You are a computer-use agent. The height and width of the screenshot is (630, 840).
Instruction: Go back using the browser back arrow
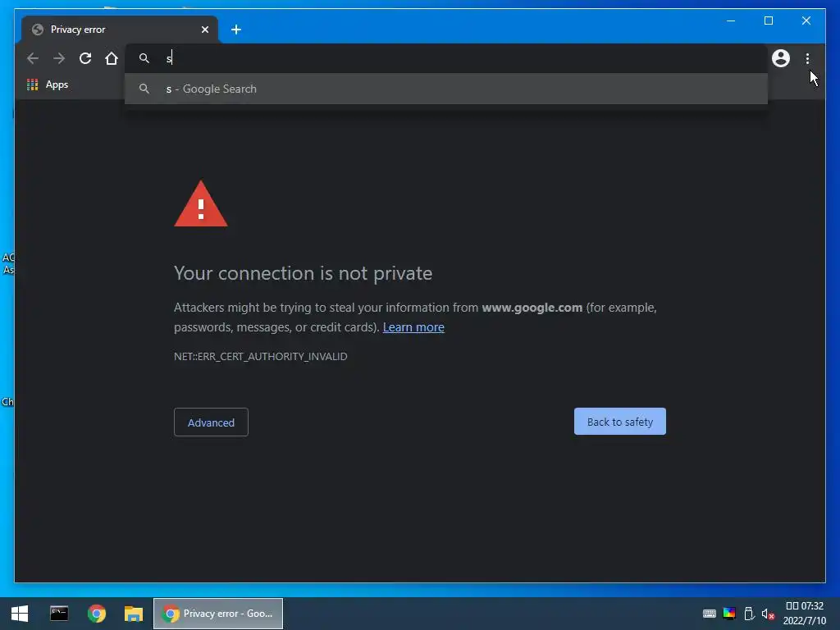click(33, 58)
